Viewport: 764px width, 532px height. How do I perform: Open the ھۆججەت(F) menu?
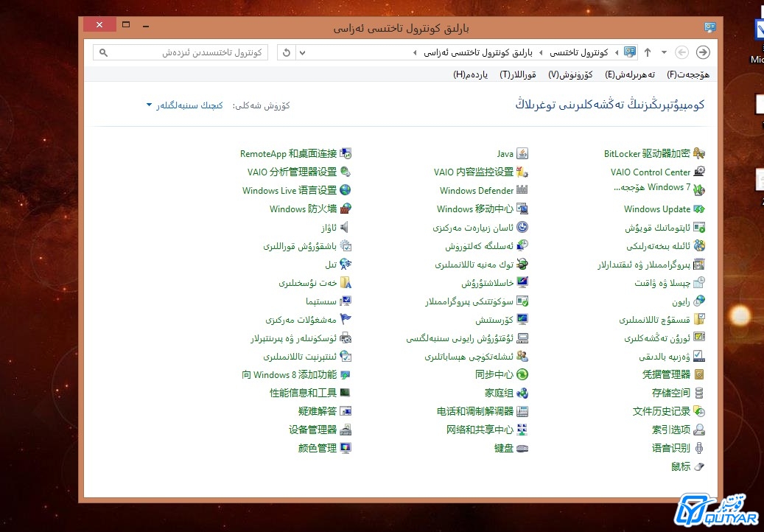pos(688,74)
